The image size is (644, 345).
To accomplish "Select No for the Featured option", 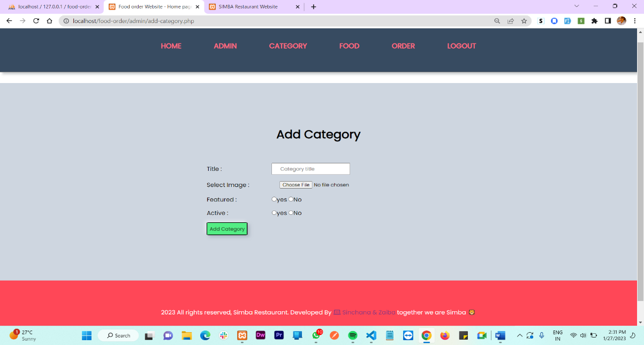I will tap(291, 199).
